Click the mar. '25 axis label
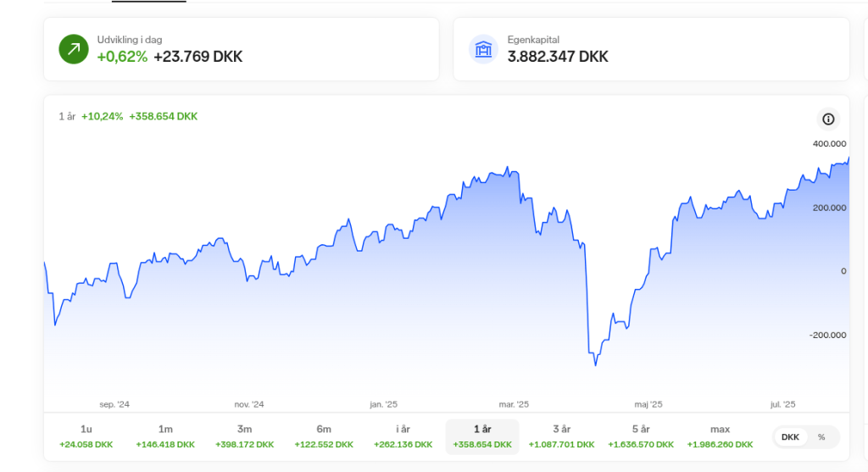 [x=514, y=404]
